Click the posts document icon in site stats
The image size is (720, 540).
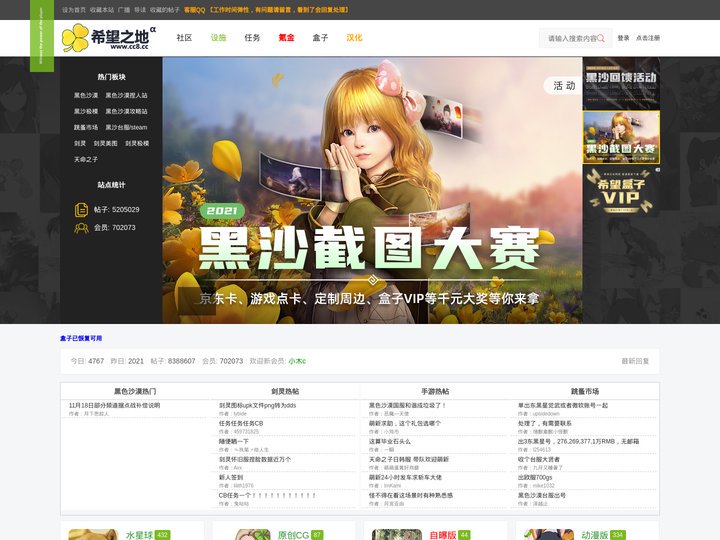click(81, 209)
